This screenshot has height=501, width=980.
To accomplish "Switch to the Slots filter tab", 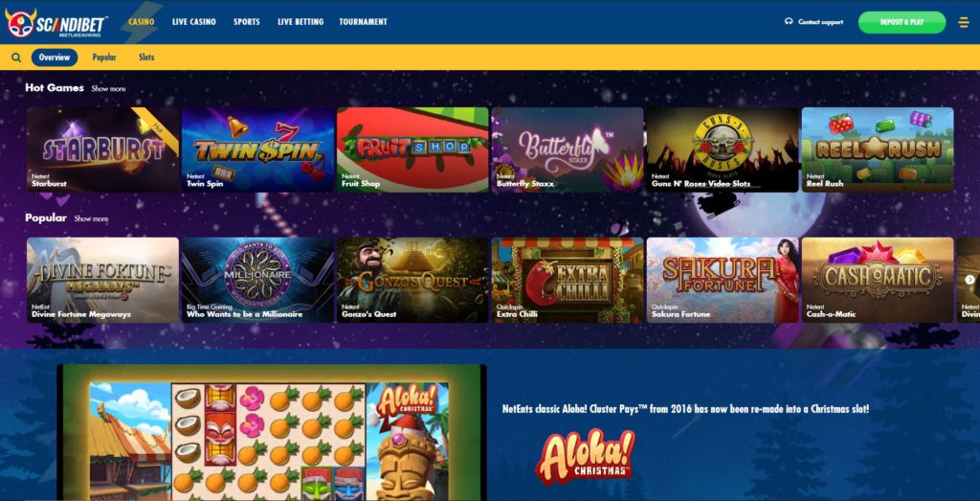I will point(146,57).
